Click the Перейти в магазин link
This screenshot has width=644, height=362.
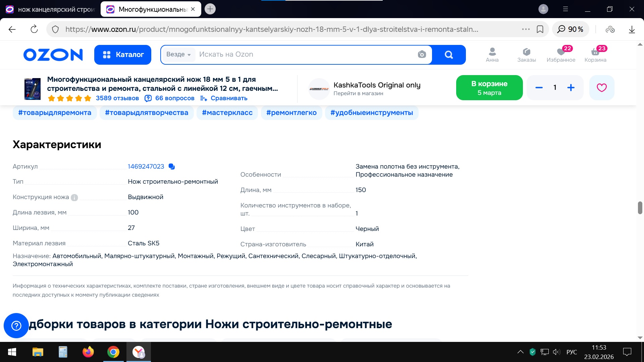click(358, 94)
